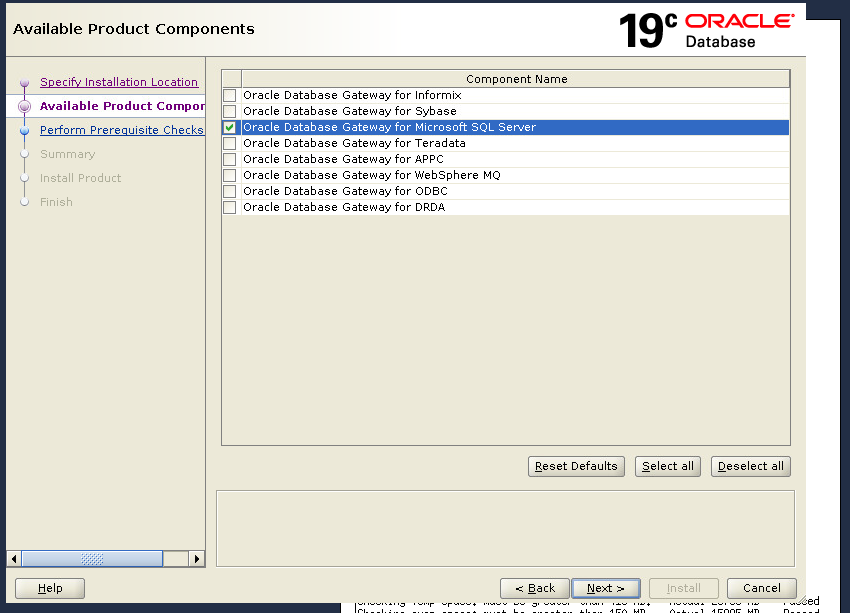This screenshot has height=613, width=850.
Task: Click the empty description text area
Action: click(505, 528)
